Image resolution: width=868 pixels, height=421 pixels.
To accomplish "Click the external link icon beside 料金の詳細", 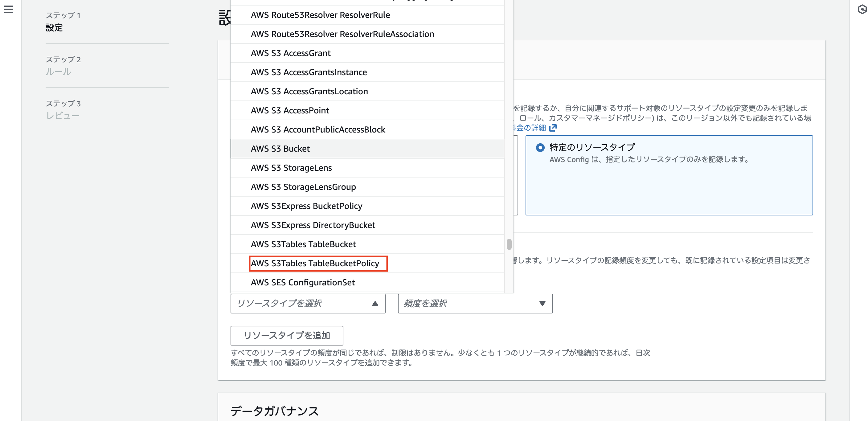I will coord(554,128).
